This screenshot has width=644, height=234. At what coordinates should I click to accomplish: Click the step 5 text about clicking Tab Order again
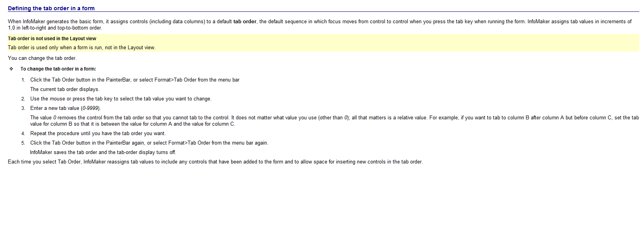click(x=149, y=143)
